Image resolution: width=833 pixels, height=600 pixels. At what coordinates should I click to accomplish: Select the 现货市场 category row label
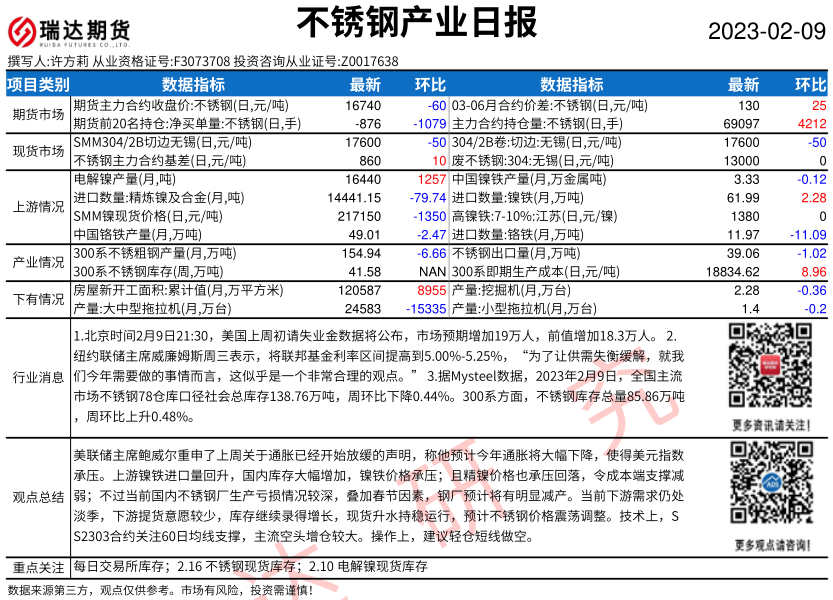coord(38,151)
